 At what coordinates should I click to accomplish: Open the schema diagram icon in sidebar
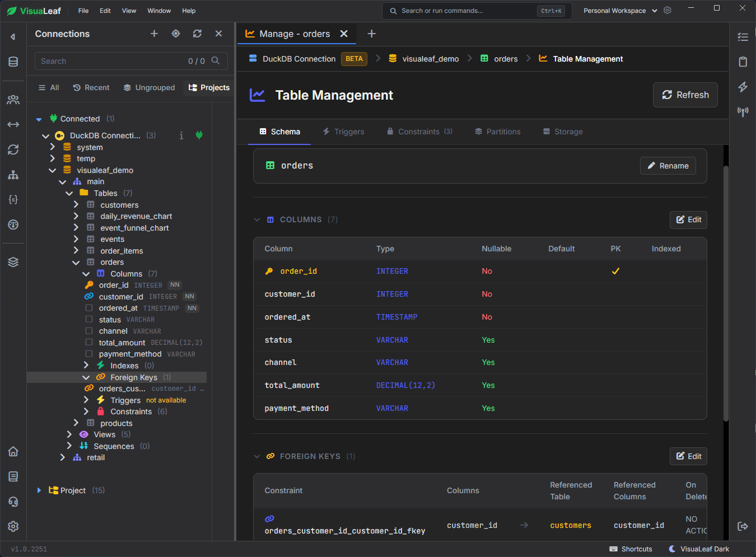[x=13, y=175]
